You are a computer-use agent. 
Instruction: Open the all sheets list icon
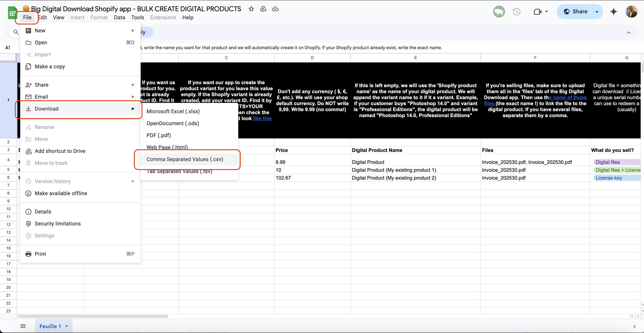[23, 326]
